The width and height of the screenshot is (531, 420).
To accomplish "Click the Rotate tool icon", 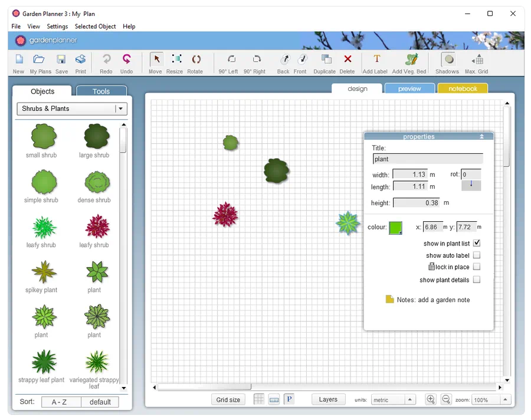I will [195, 60].
